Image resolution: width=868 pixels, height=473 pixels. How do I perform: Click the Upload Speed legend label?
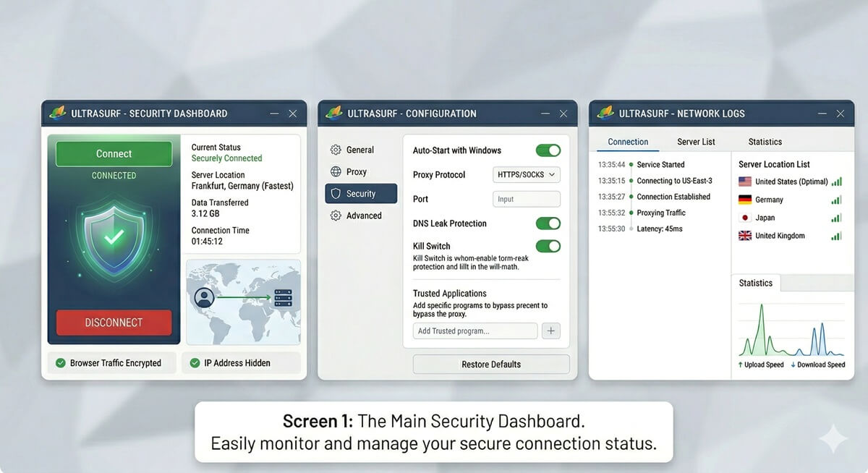761,365
